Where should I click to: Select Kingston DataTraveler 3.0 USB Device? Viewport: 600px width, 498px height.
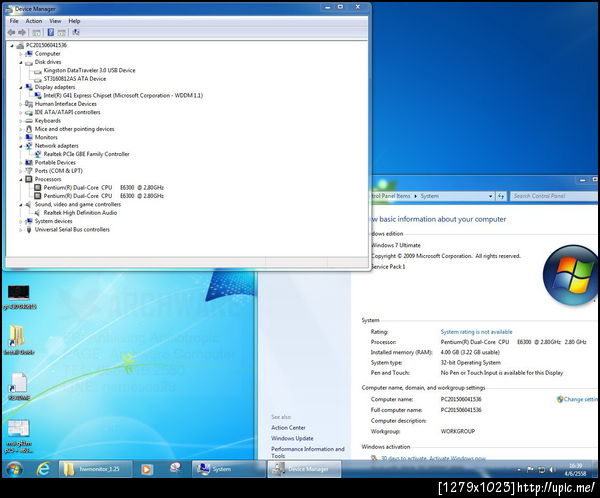tap(89, 70)
